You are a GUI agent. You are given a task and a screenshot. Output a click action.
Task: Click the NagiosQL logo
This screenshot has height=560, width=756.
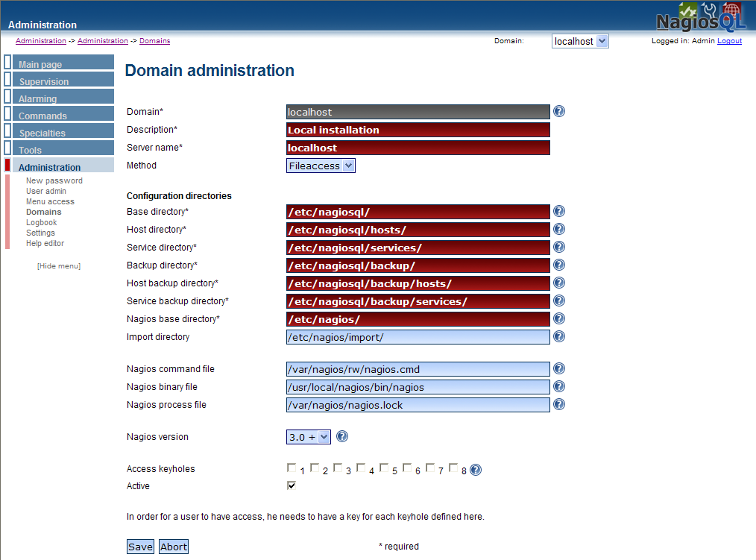coord(701,17)
